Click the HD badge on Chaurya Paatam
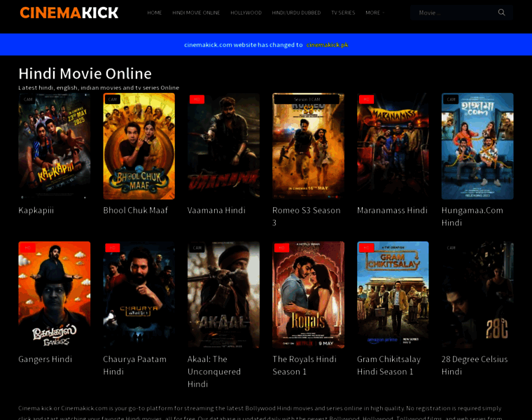The height and width of the screenshot is (420, 532). [x=113, y=248]
